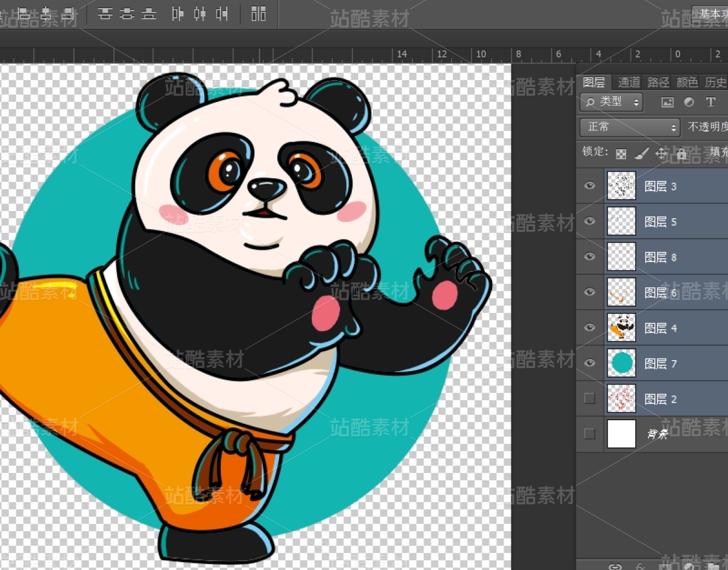Image resolution: width=728 pixels, height=570 pixels.
Task: Click the fx layer style icon
Action: 640,566
